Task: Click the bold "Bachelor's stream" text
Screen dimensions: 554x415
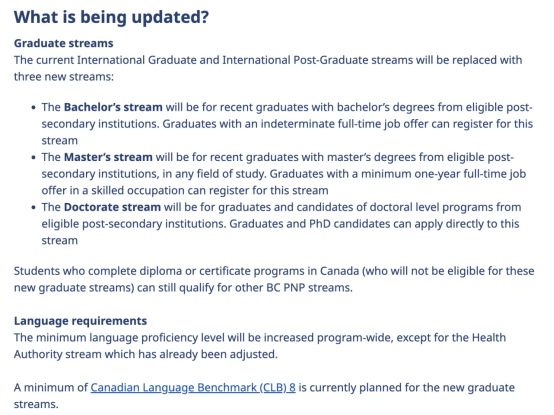Action: 113,107
